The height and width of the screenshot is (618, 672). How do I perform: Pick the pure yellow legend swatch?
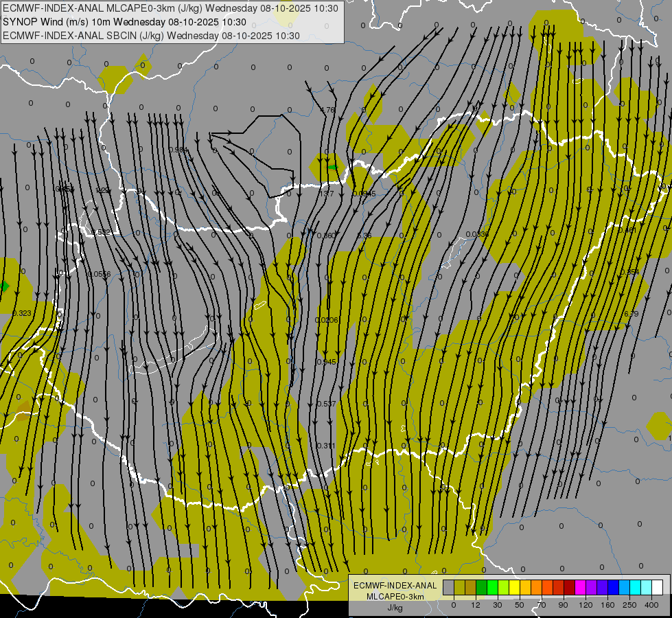pyautogui.click(x=515, y=588)
